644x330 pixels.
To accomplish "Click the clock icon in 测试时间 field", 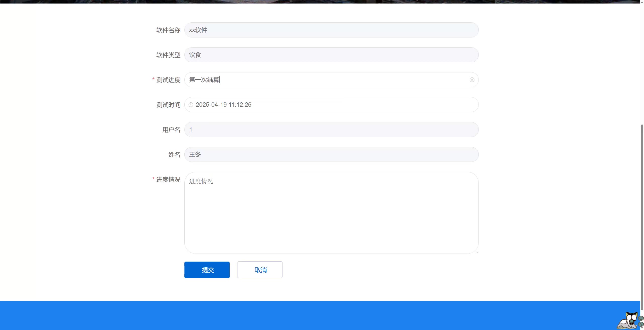I will click(x=191, y=105).
